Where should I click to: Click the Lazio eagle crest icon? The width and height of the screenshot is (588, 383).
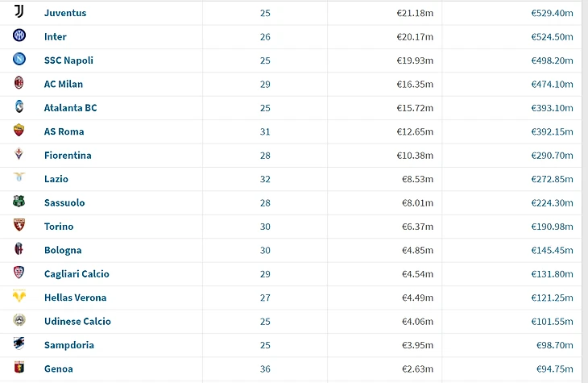pos(19,178)
